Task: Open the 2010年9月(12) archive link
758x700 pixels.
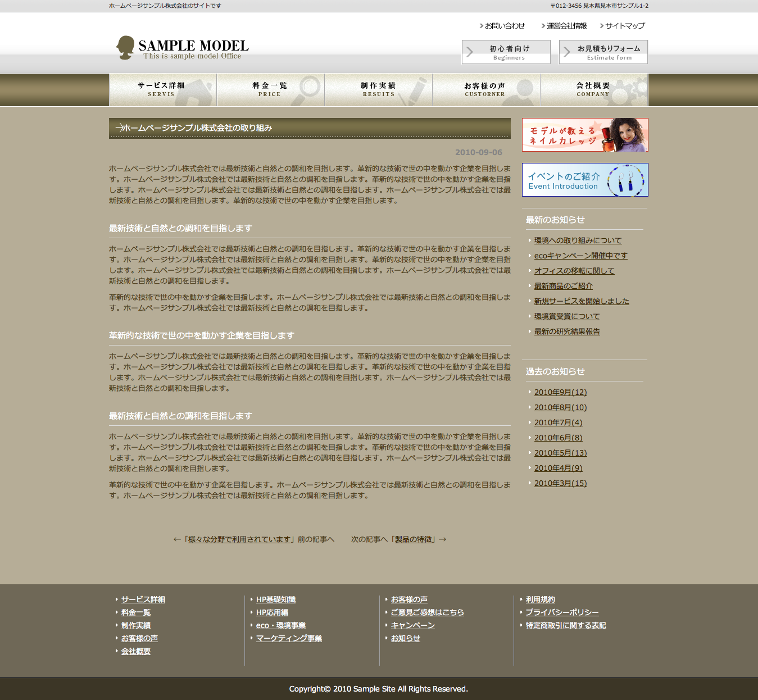Action: point(560,392)
